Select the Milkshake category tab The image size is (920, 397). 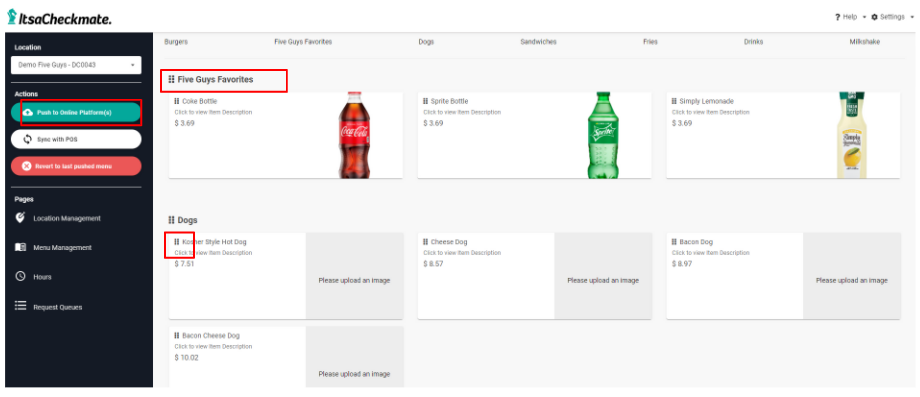pos(864,42)
